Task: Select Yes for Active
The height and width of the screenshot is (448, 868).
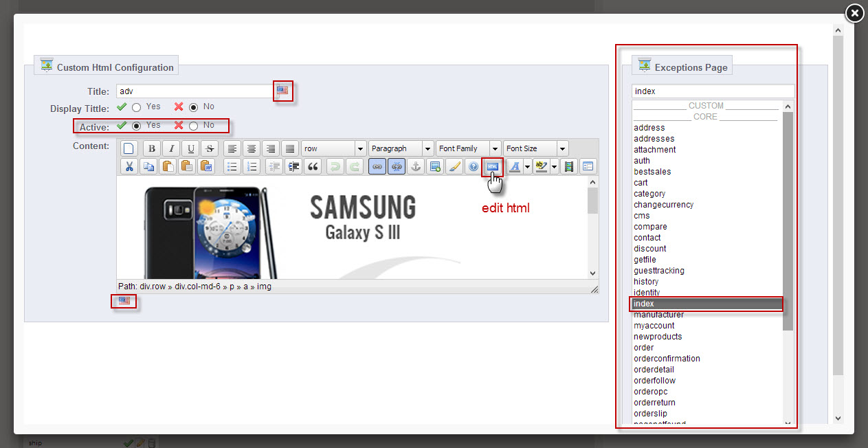Action: [x=137, y=126]
